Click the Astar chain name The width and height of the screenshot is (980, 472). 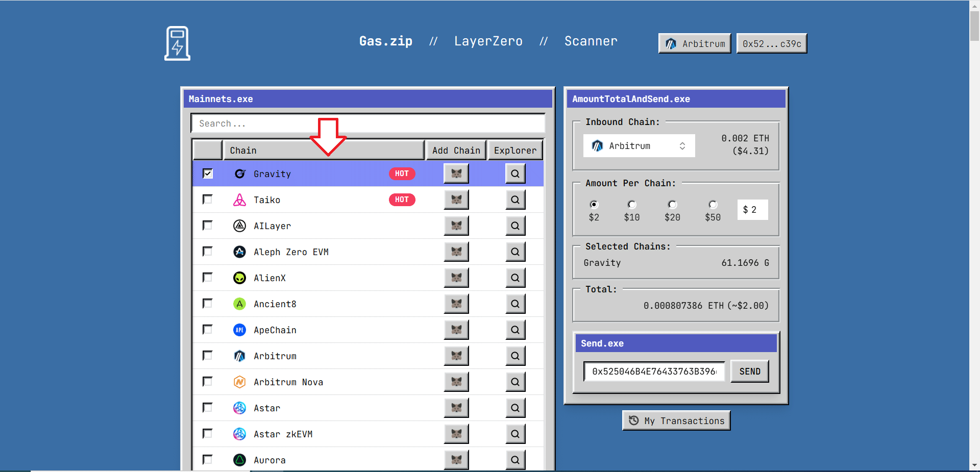pyautogui.click(x=267, y=408)
